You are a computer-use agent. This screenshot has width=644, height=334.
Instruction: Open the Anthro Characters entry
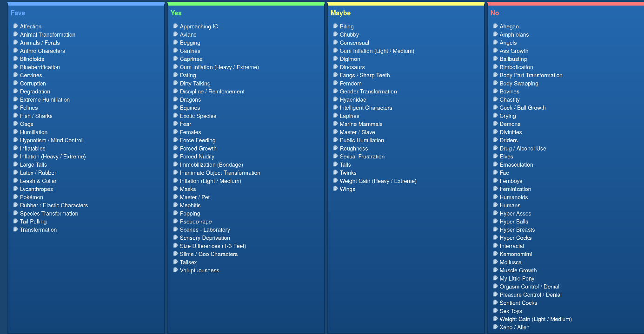[x=42, y=51]
